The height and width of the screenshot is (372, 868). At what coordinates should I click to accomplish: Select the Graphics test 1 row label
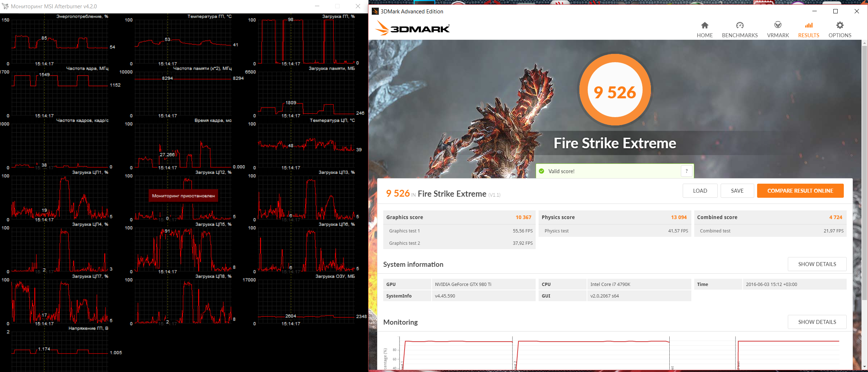(404, 231)
